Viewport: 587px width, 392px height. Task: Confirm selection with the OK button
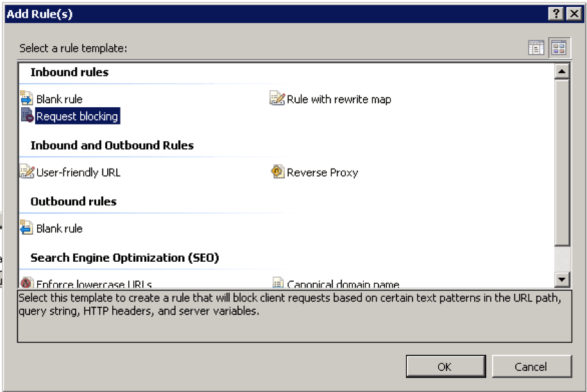pyautogui.click(x=445, y=366)
